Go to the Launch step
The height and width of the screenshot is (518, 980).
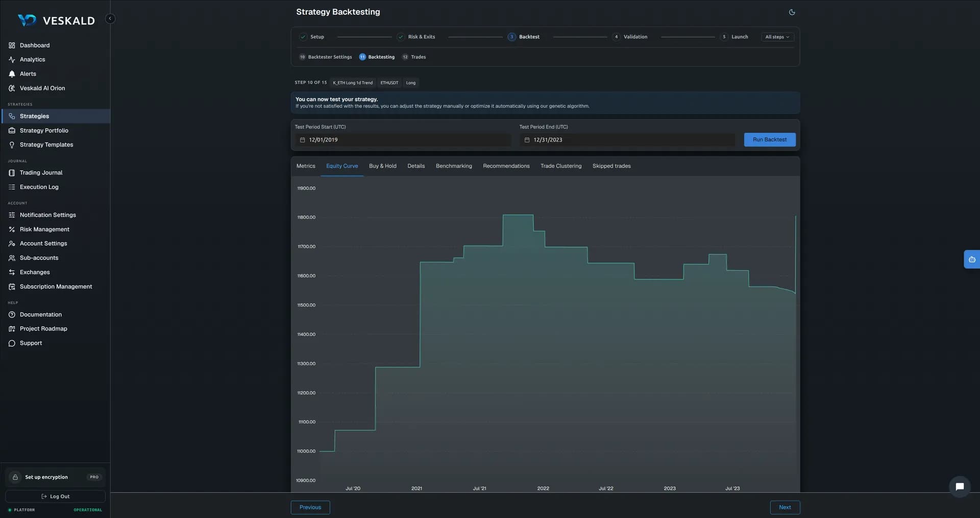point(734,37)
